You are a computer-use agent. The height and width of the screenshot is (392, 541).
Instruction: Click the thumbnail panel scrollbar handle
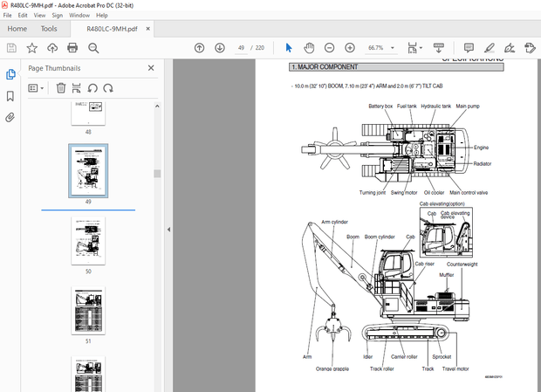tap(157, 173)
